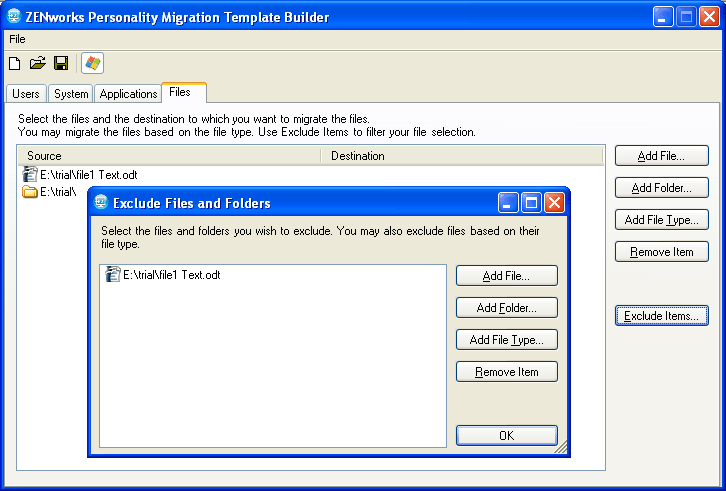Click the Save floppy disk icon

click(x=61, y=63)
